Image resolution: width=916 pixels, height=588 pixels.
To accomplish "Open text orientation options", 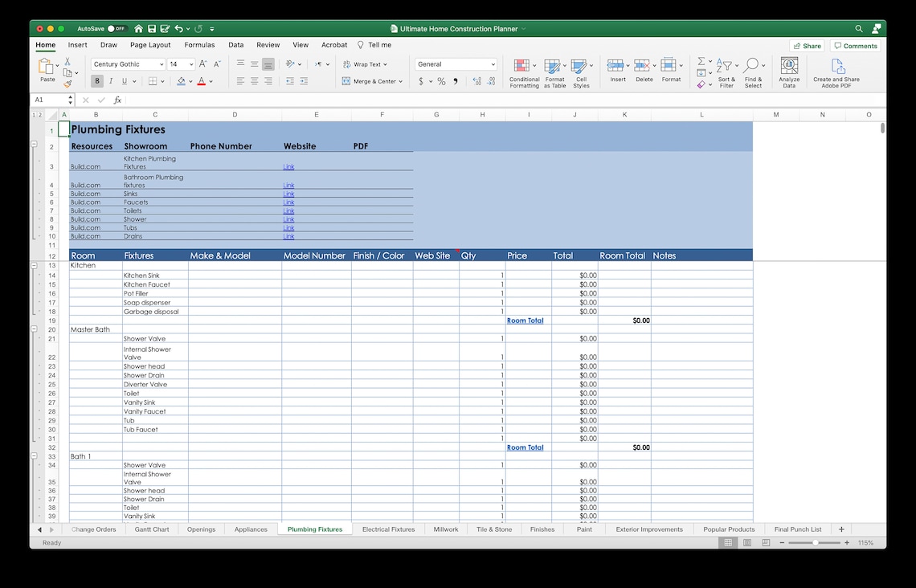I will pos(293,64).
